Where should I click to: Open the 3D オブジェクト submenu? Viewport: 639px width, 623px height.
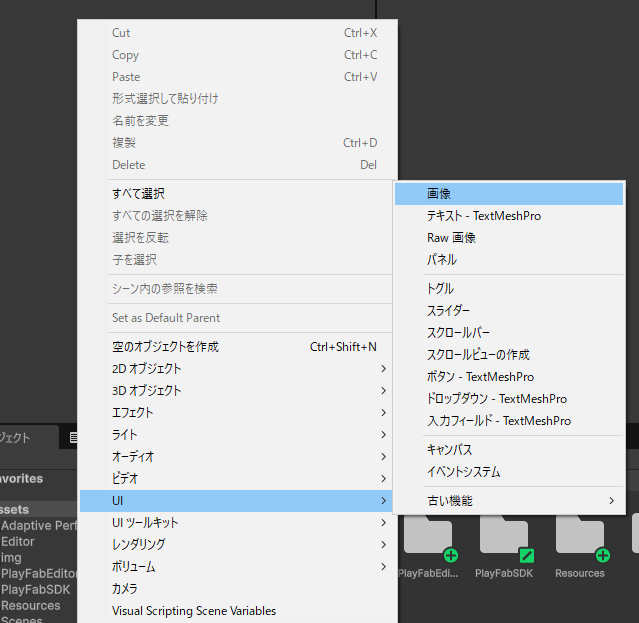(x=236, y=391)
